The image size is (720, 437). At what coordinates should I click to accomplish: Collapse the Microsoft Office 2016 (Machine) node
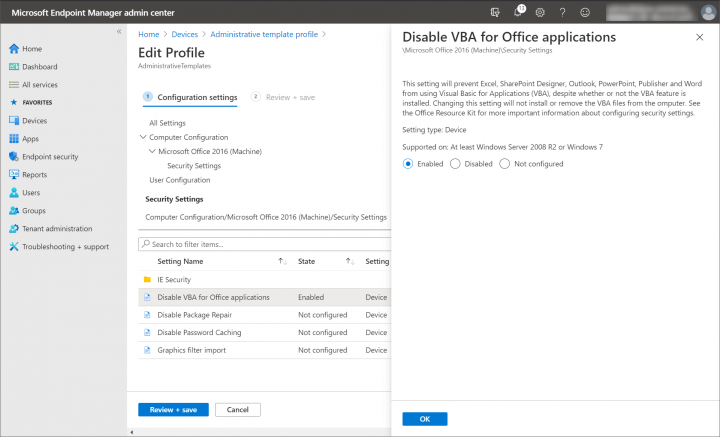pos(152,151)
